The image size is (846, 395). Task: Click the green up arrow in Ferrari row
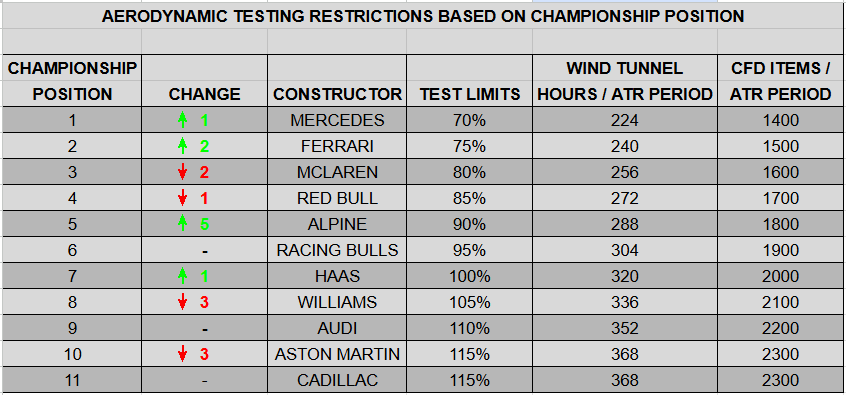pos(182,146)
